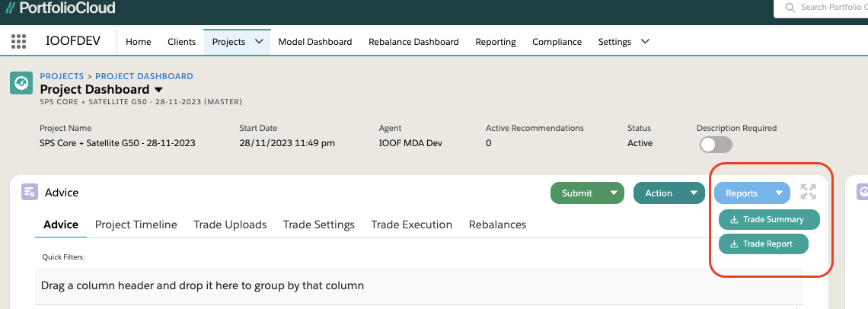Open the Model Dashboard nav item

click(315, 42)
